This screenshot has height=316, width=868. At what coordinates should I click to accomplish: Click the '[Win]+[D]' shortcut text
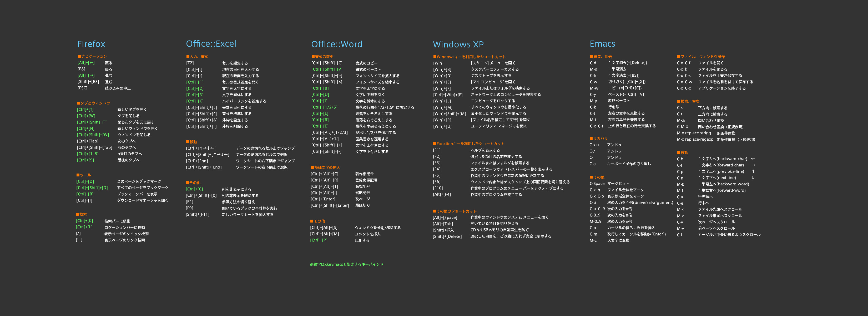tap(442, 76)
